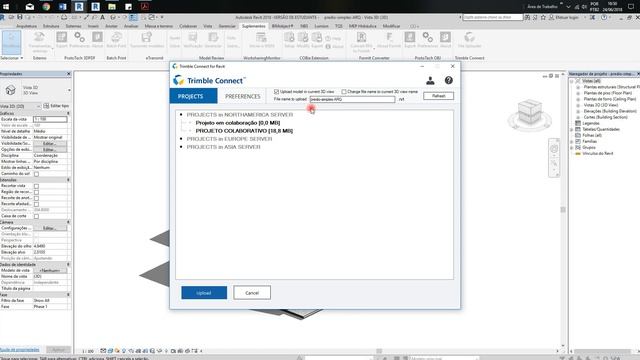640x360 pixels.
Task: Click the Save icon in quick access toolbar
Action: tap(20, 17)
